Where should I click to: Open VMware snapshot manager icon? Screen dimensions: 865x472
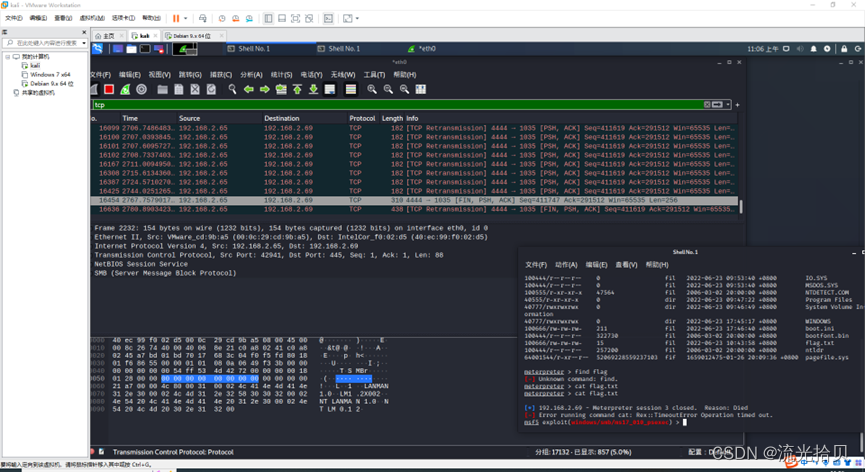[249, 18]
